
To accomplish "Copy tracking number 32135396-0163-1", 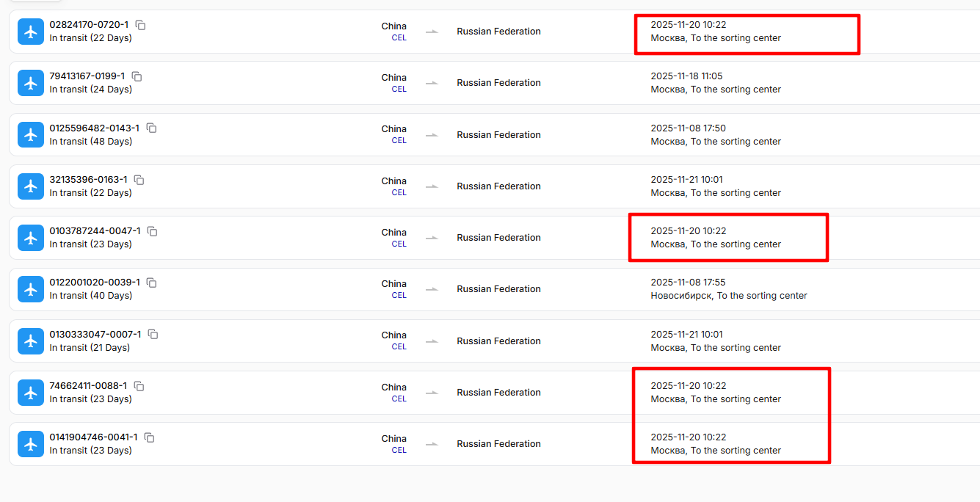I will coord(139,180).
